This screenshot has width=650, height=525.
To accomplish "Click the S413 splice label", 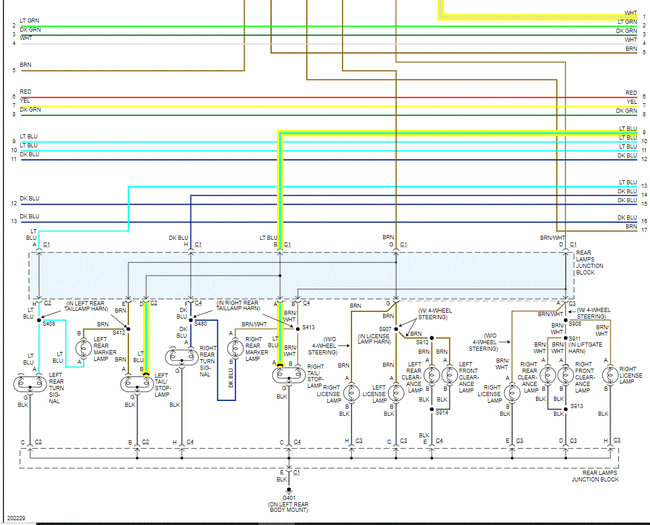I will (x=308, y=327).
